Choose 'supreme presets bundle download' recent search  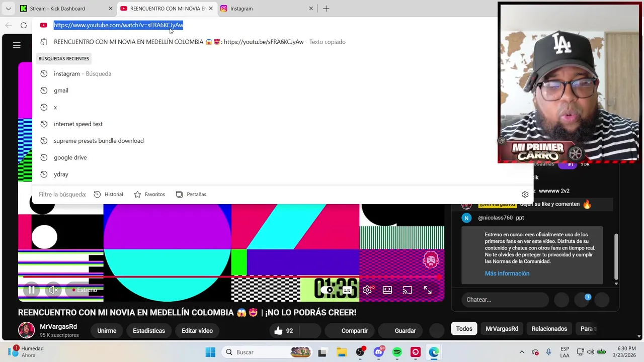[283, 141]
